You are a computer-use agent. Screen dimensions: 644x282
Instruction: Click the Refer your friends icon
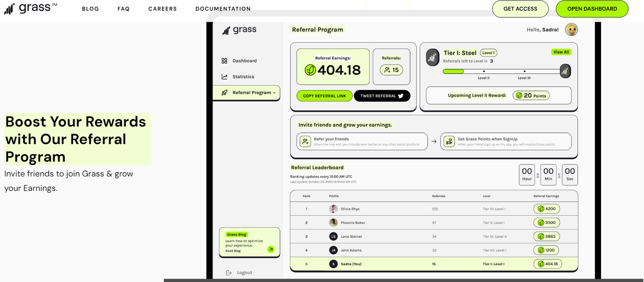305,142
